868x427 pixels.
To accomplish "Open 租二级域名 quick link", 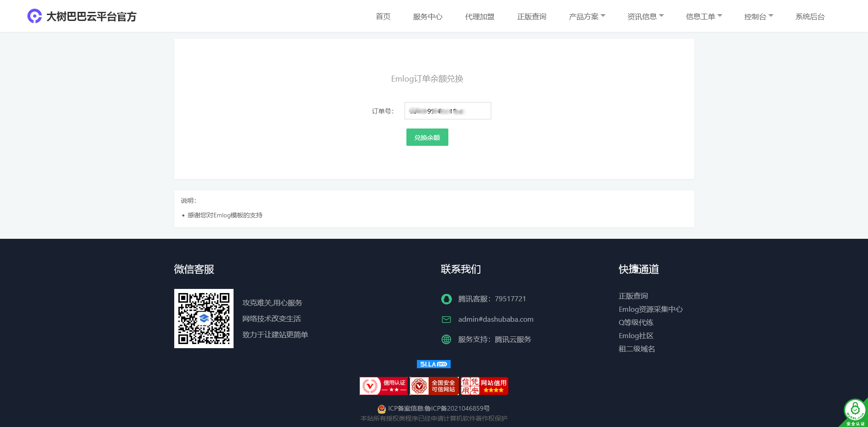I will pyautogui.click(x=637, y=349).
